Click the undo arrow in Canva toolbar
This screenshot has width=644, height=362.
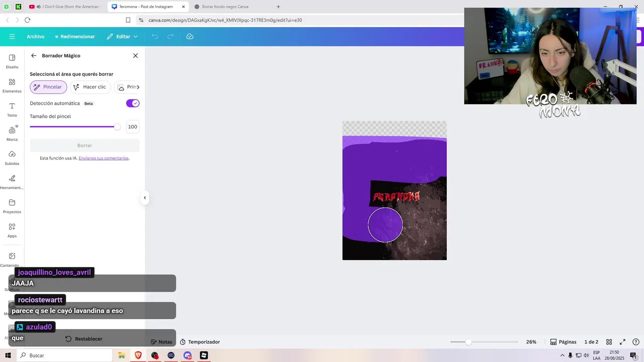[155, 37]
